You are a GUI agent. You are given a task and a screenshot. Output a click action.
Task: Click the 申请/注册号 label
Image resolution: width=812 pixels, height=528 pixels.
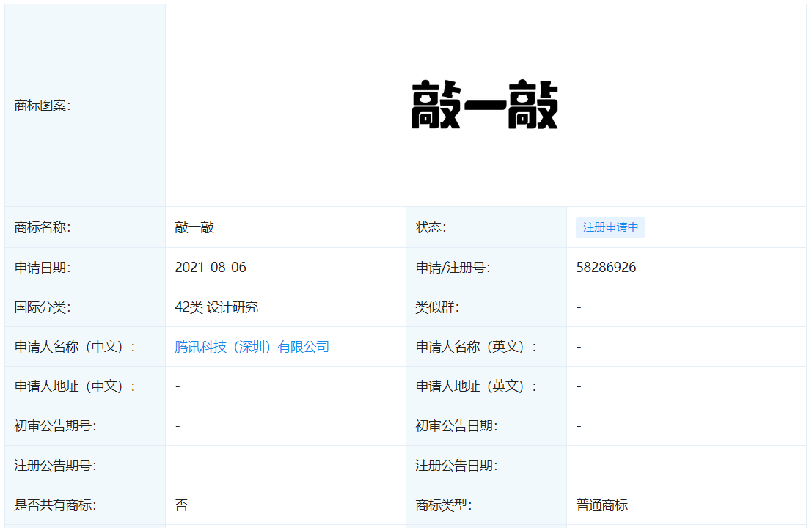point(453,267)
